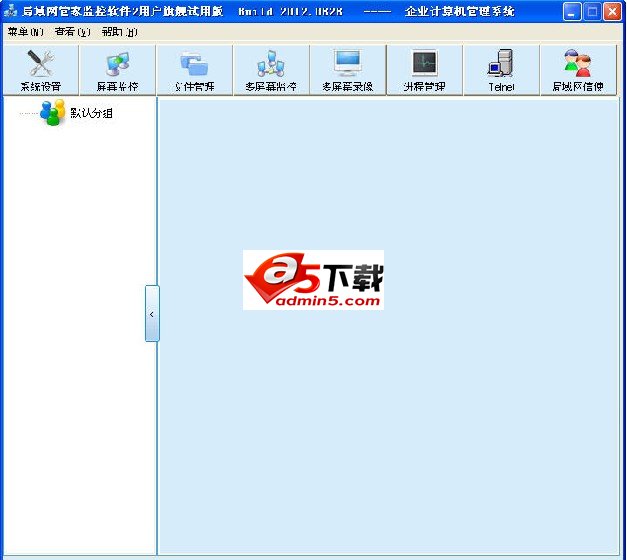The width and height of the screenshot is (627, 560).
Task: Open 进程管理 with the pulse monitor icon
Action: 425,70
